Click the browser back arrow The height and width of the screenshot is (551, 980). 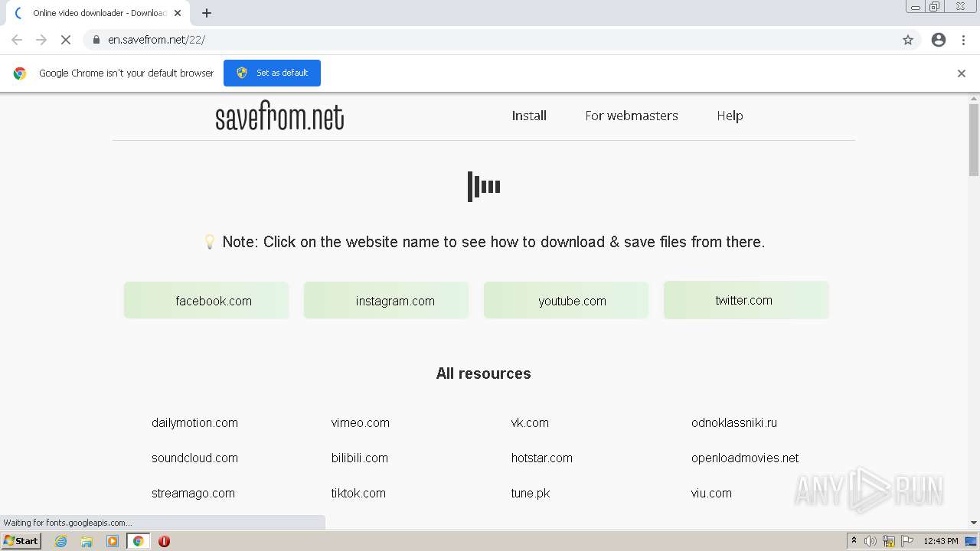pos(17,40)
